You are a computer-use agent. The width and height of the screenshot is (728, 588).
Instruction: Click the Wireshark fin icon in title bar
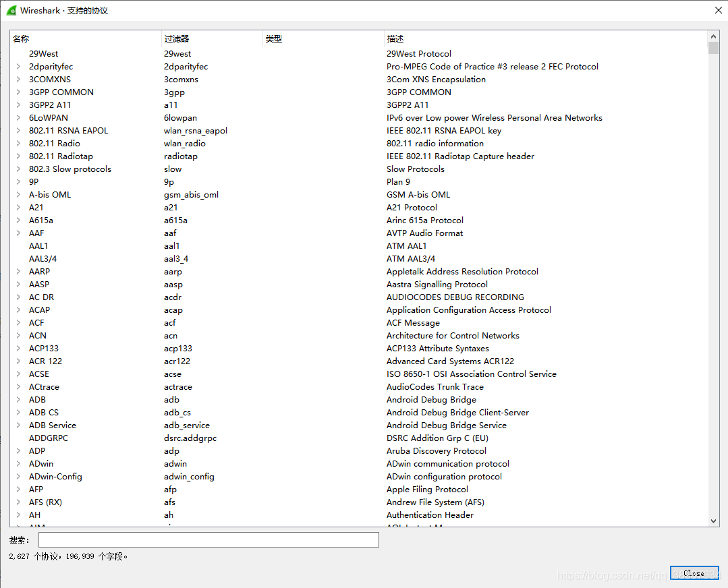click(x=11, y=10)
